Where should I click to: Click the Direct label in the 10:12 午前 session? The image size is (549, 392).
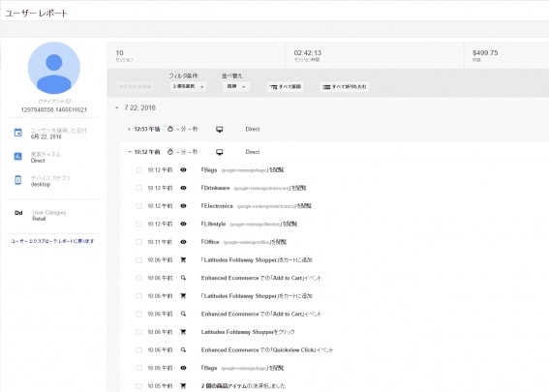click(253, 152)
